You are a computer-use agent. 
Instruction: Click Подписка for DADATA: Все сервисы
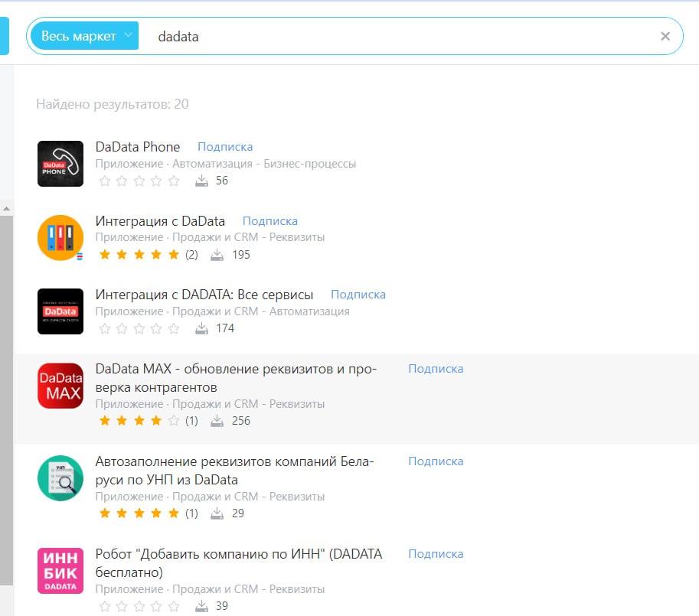[x=358, y=295]
